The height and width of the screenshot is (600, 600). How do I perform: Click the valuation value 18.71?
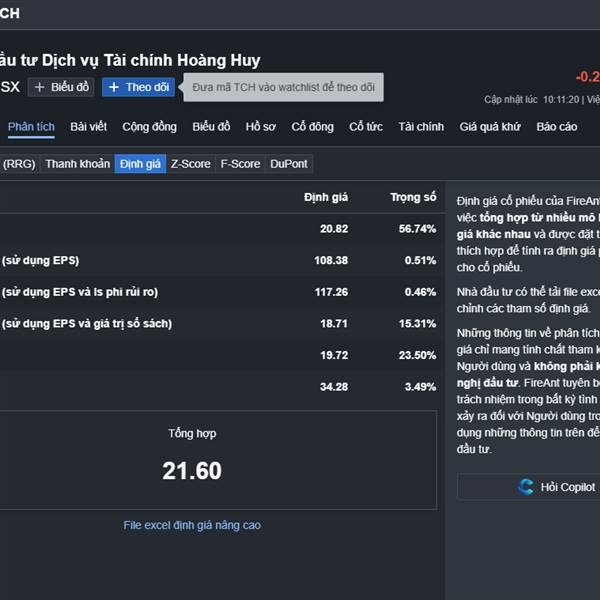click(334, 324)
